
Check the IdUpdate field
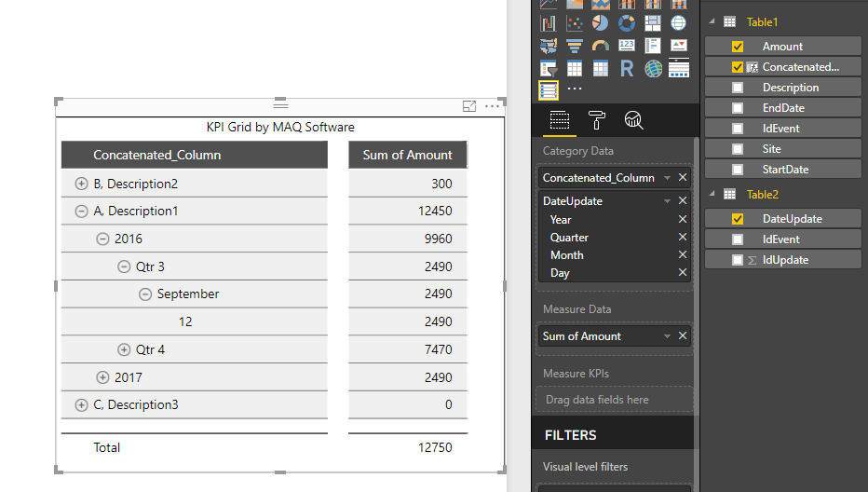click(x=738, y=260)
